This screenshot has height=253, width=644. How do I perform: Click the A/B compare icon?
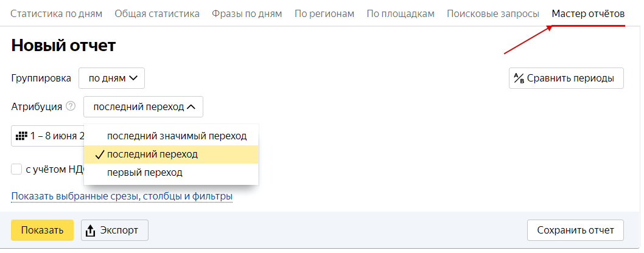pyautogui.click(x=520, y=78)
